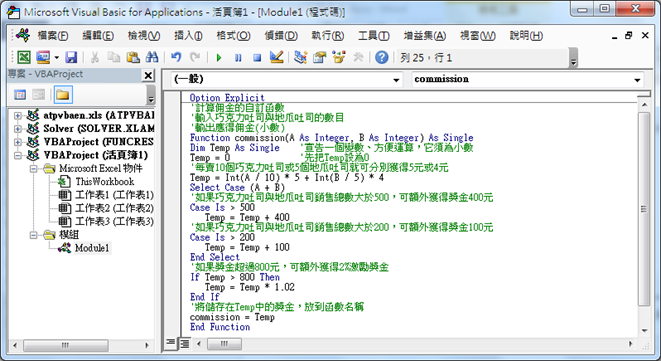661x361 pixels.
Task: Click the project pane horizontal scrollbar thumb
Action: click(66, 345)
